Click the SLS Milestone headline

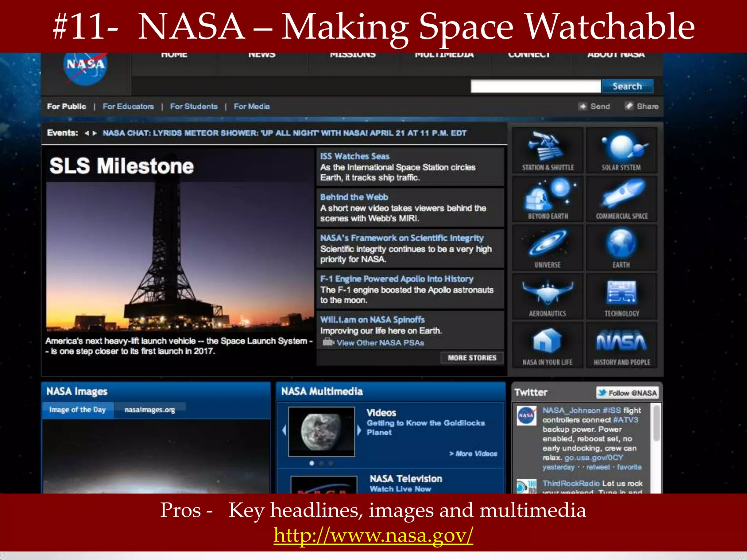[x=121, y=166]
